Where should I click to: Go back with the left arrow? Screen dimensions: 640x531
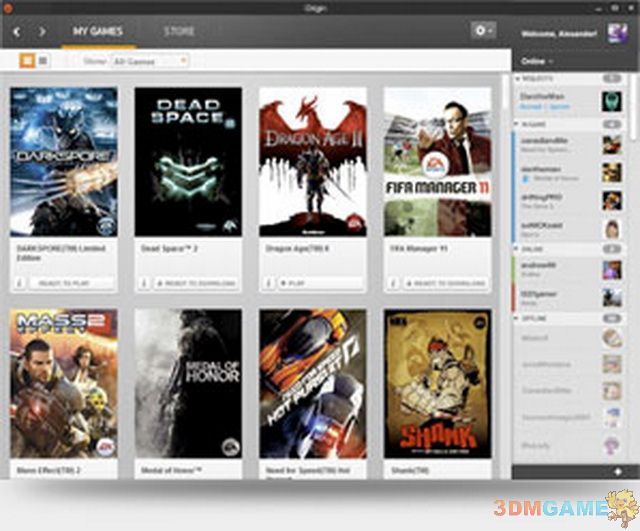pos(17,31)
